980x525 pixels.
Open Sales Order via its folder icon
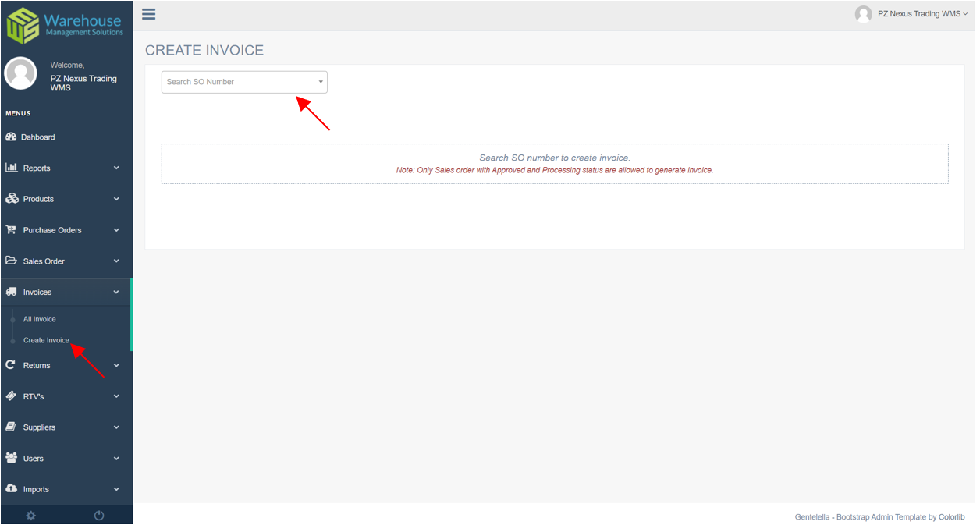tap(11, 261)
